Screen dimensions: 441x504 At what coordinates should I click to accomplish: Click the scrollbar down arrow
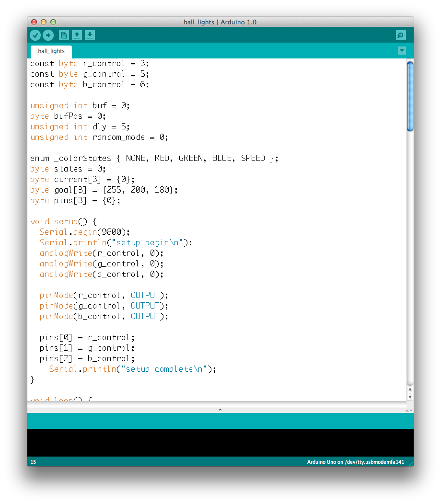pyautogui.click(x=410, y=397)
